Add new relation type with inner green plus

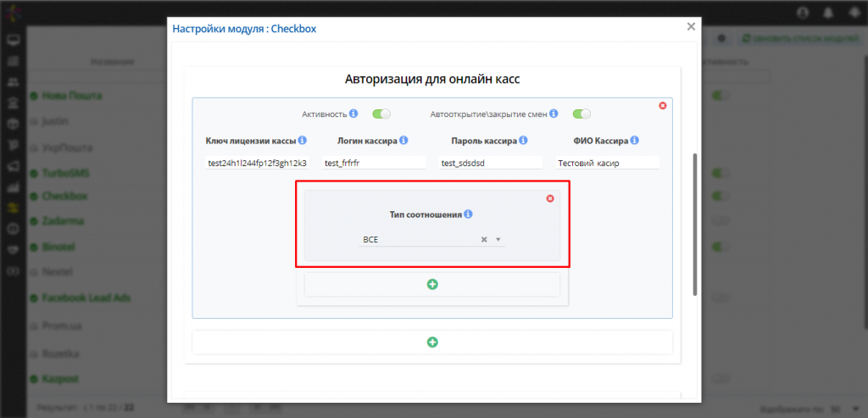(432, 284)
